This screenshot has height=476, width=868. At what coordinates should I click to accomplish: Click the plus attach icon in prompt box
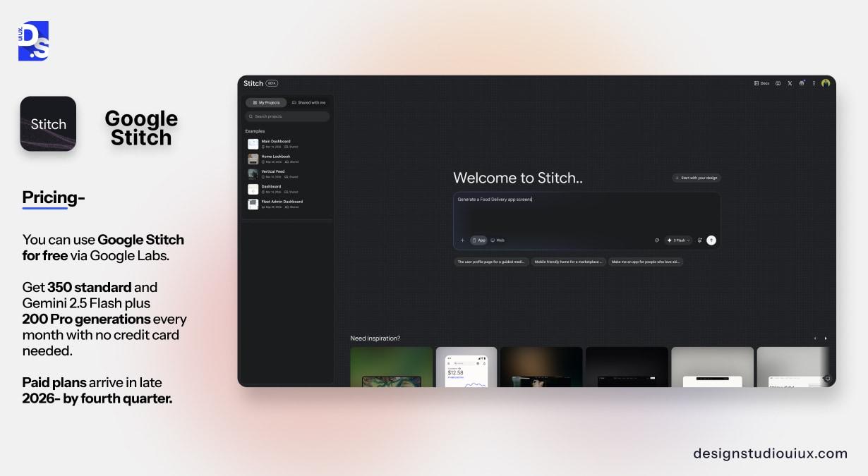(x=462, y=240)
